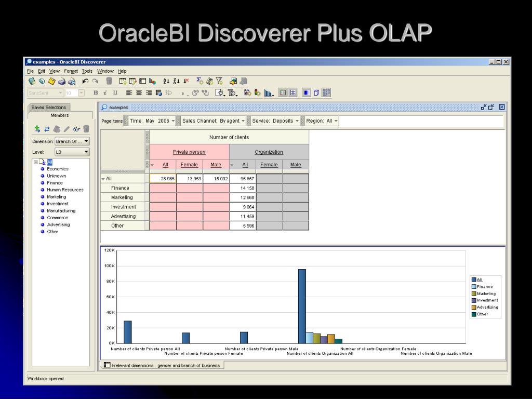Click the Female header under Private person

[189, 165]
